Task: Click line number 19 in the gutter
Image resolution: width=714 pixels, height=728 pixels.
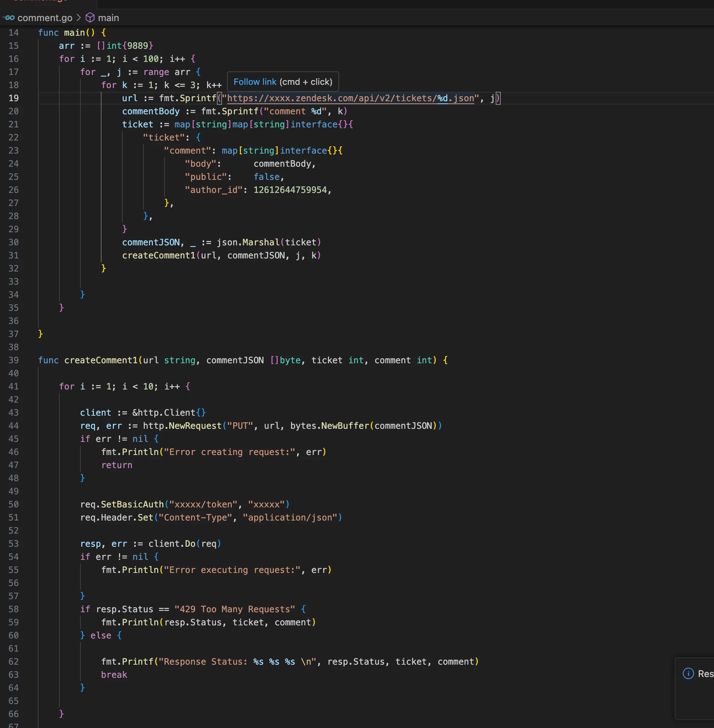Action: coord(13,98)
